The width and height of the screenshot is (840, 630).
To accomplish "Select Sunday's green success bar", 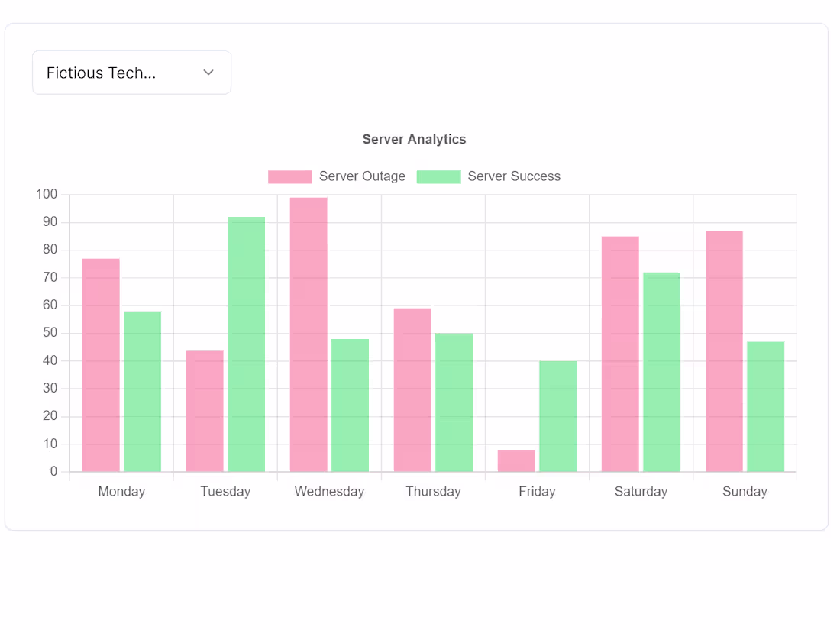I will coord(765,406).
